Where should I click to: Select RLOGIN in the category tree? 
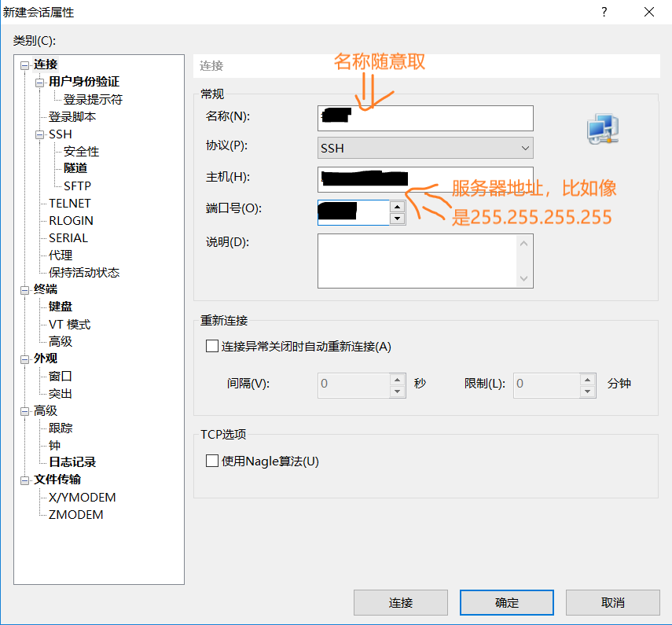click(72, 220)
